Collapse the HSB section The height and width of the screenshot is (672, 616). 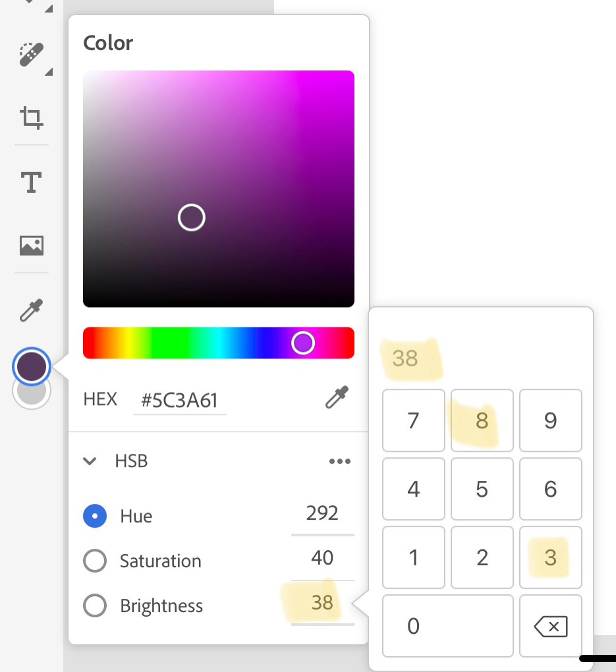(x=90, y=461)
